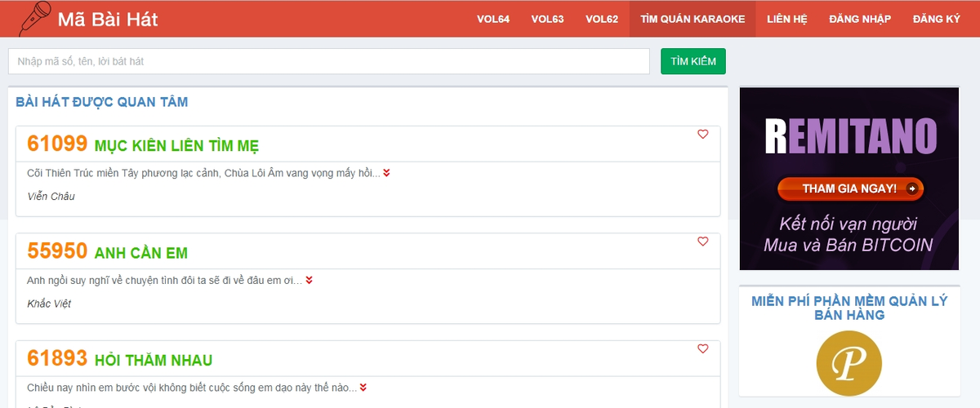This screenshot has height=408, width=980.
Task: Open the Remitano advertisement banner logo
Action: coord(850,135)
